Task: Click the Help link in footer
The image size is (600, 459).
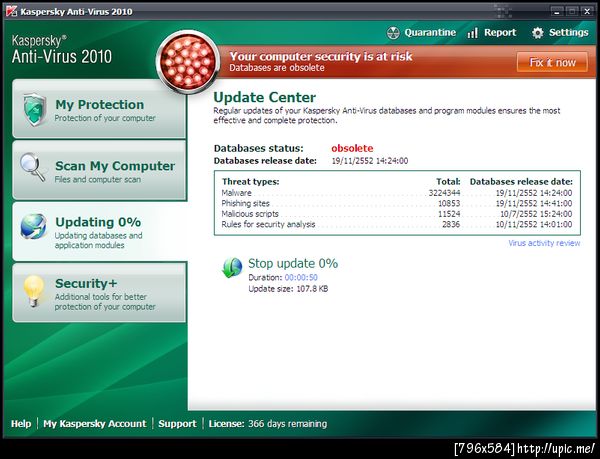Action: click(21, 423)
